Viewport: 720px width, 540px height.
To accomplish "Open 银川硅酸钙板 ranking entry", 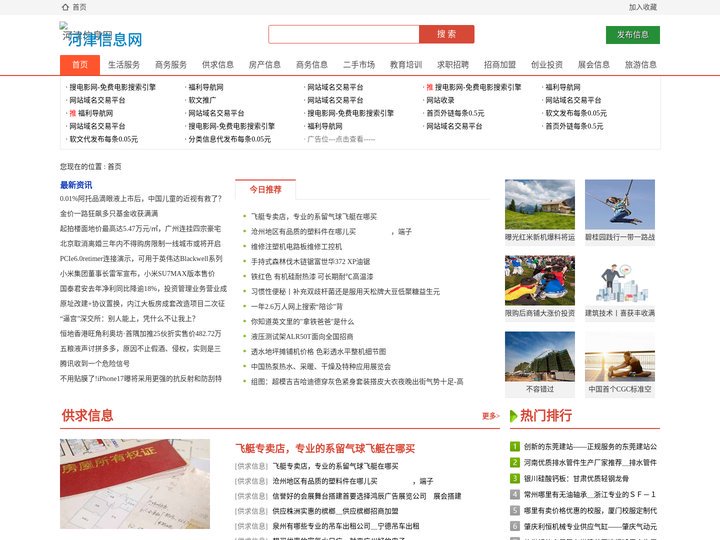I will pyautogui.click(x=576, y=478).
